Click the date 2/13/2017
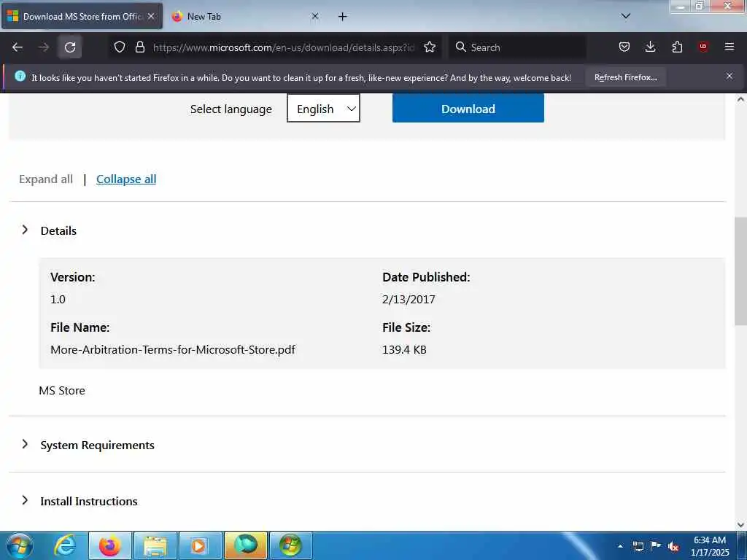Viewport: 747px width, 560px height. 409,299
